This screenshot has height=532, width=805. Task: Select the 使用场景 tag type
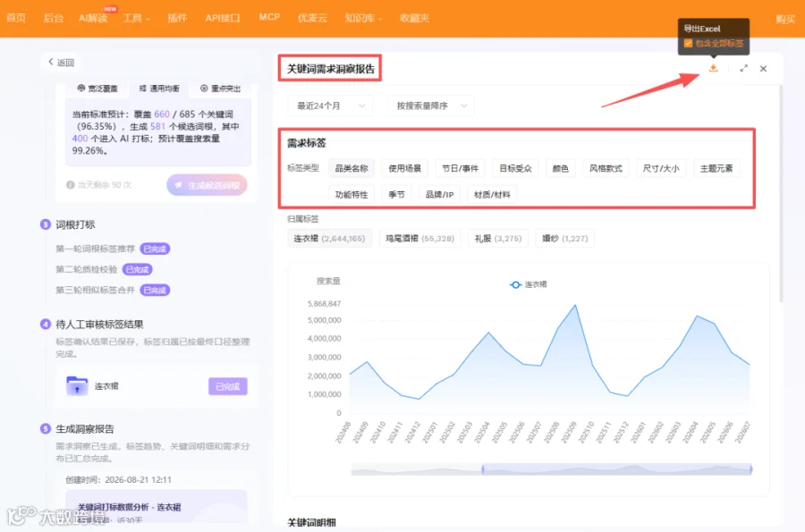pos(404,168)
